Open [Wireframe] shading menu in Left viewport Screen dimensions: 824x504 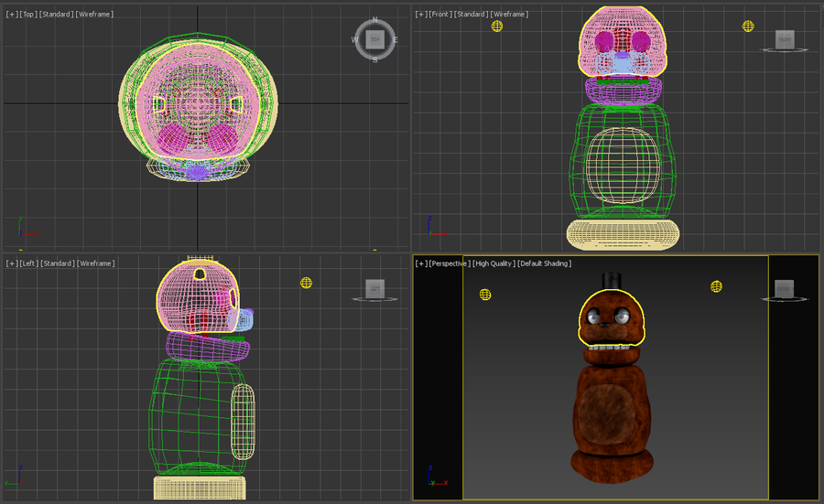(x=95, y=263)
